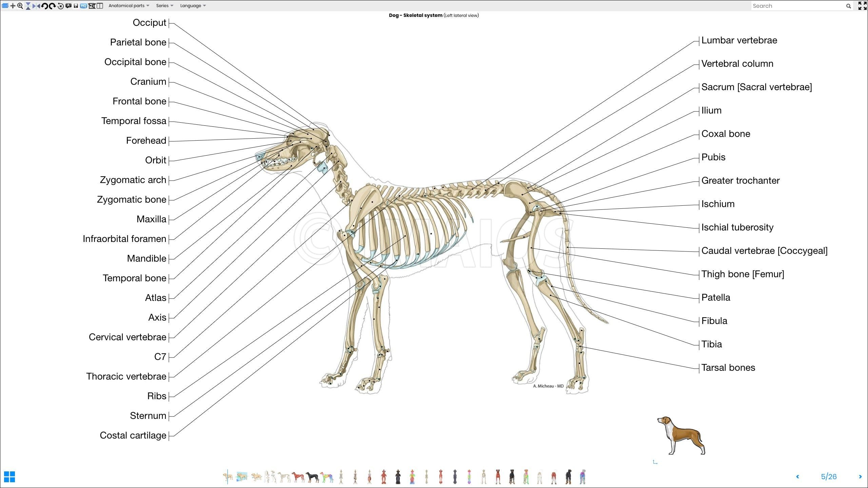868x488 pixels.
Task: Open the Language dropdown
Action: pos(193,6)
